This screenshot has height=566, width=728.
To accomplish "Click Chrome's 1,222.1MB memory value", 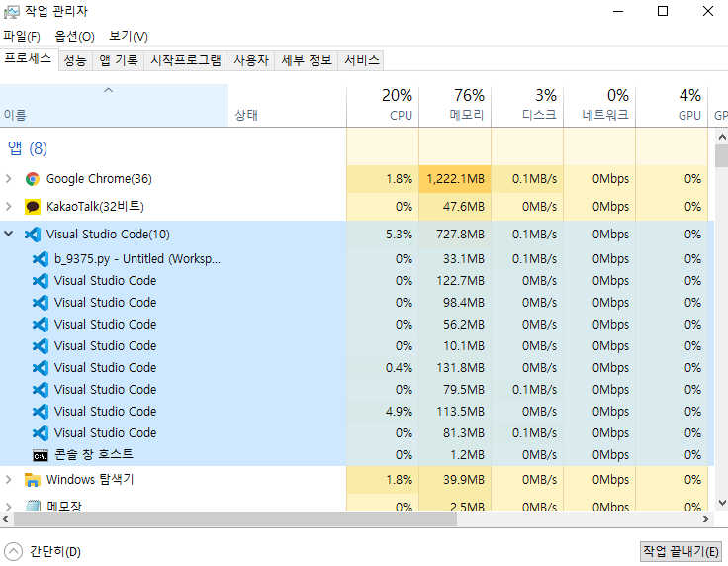I will (455, 179).
